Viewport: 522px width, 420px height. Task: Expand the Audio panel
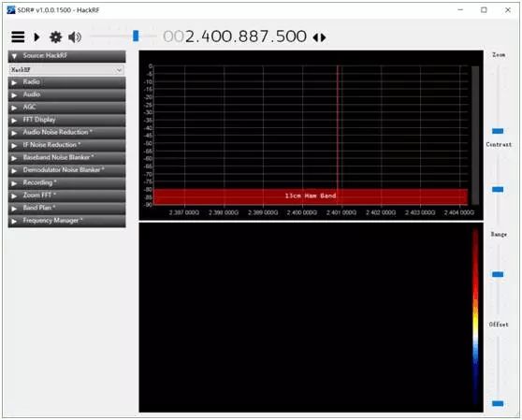[67, 94]
